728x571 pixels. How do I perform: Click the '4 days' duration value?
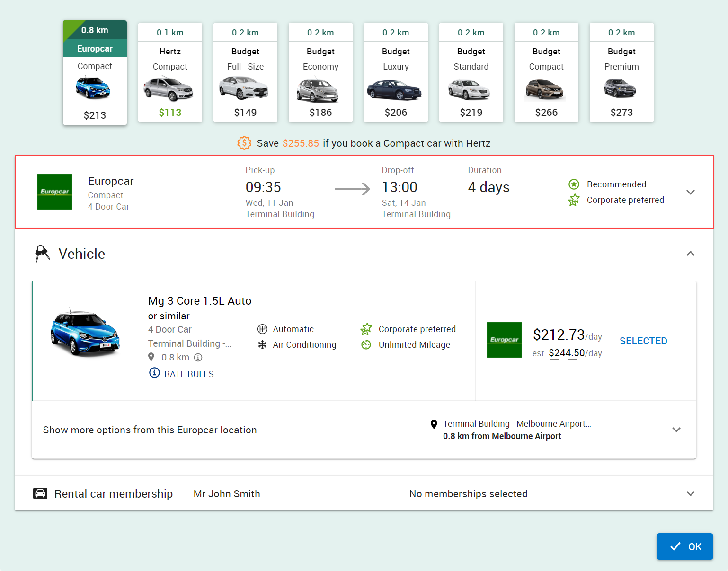pos(488,187)
